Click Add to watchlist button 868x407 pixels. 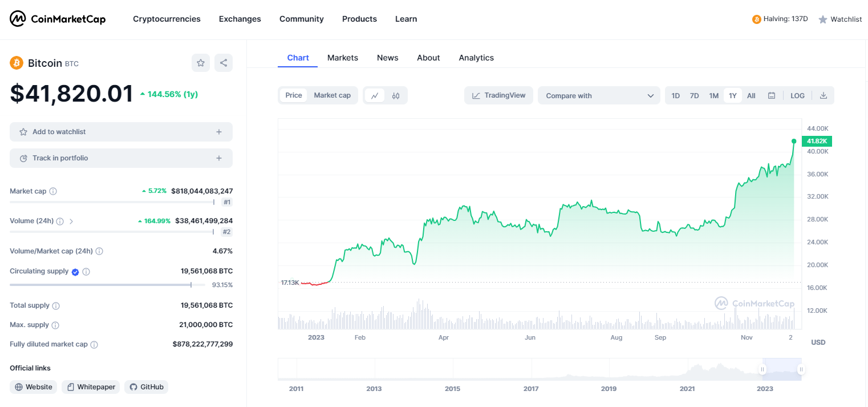pyautogui.click(x=121, y=132)
